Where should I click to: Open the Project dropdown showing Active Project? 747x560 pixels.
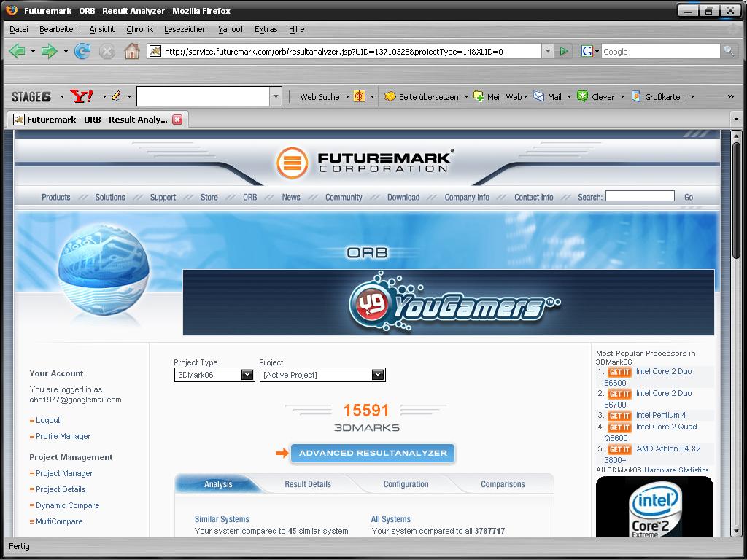pos(322,375)
